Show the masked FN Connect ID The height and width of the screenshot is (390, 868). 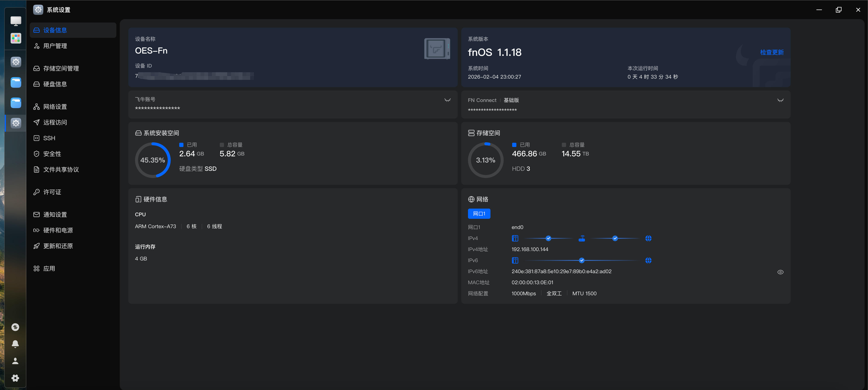(x=780, y=100)
